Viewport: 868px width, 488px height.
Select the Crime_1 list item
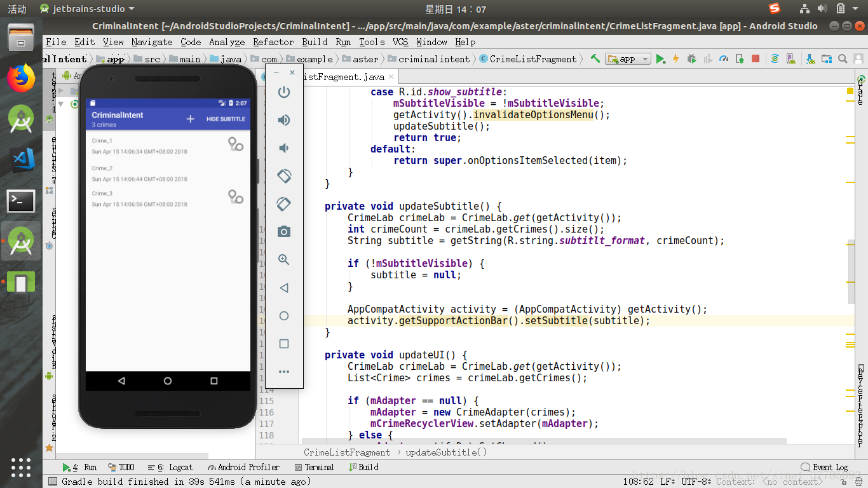tap(168, 146)
